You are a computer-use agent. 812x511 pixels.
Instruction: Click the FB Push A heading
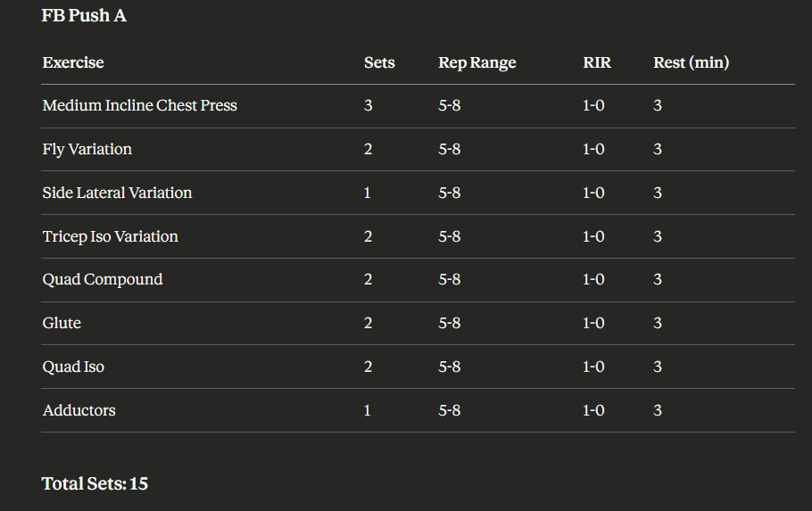point(84,15)
